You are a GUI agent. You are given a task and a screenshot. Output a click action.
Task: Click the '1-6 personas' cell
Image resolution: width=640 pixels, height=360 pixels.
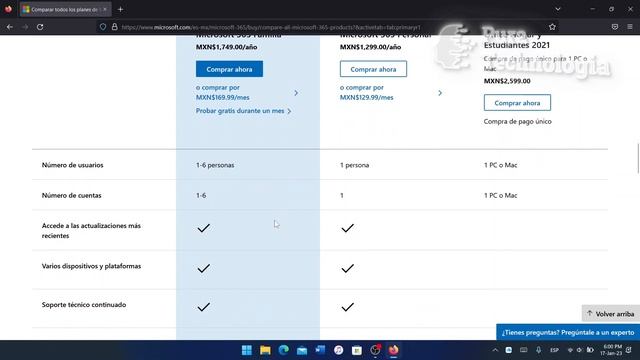click(x=215, y=165)
